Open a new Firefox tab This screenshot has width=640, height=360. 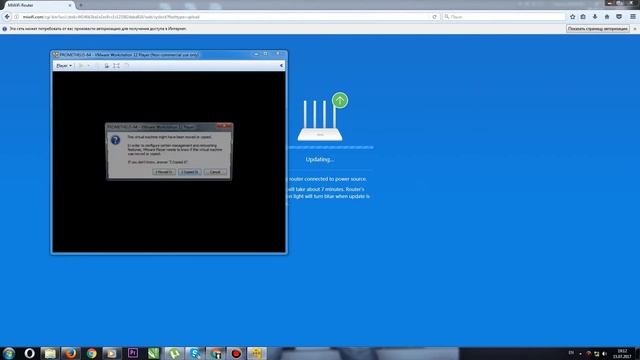81,5
